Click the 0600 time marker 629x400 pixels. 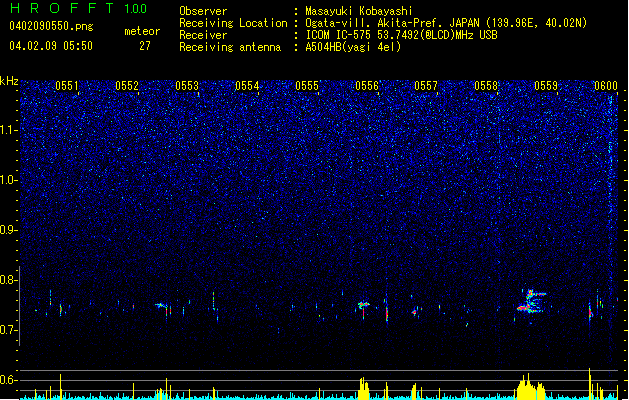(x=606, y=86)
